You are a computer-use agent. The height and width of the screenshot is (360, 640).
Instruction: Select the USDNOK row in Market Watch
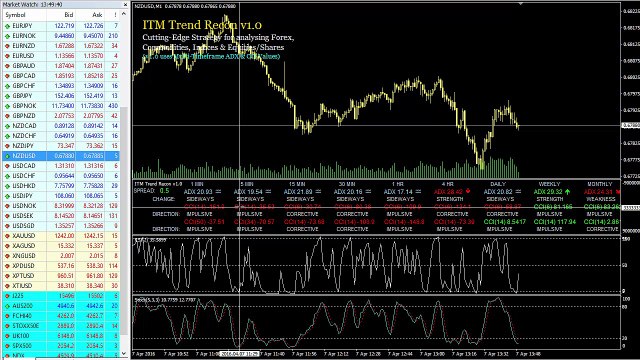(x=61, y=206)
